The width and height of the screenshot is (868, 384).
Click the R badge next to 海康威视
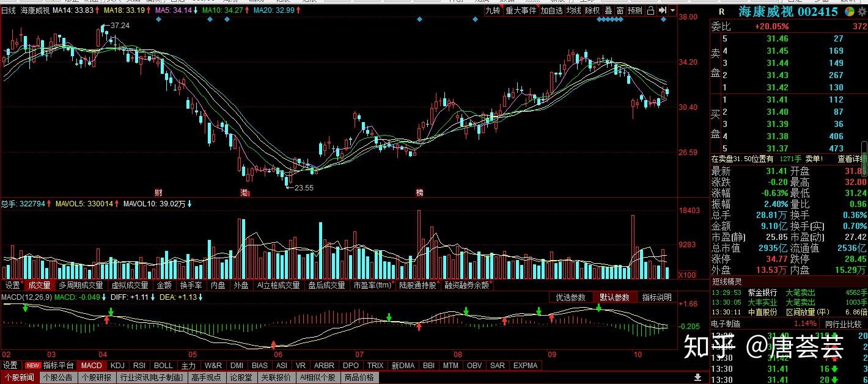[x=721, y=12]
